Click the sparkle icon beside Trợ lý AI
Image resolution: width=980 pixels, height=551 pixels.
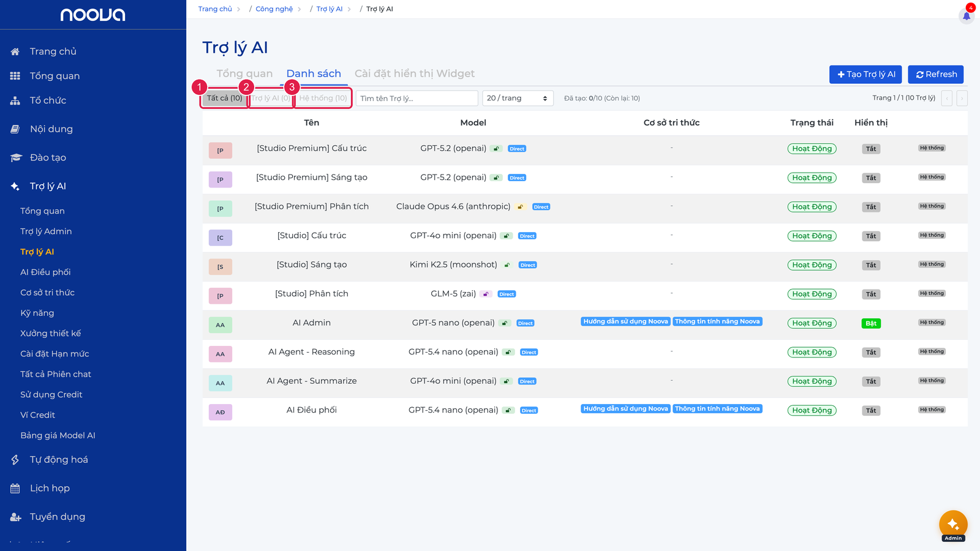click(15, 186)
